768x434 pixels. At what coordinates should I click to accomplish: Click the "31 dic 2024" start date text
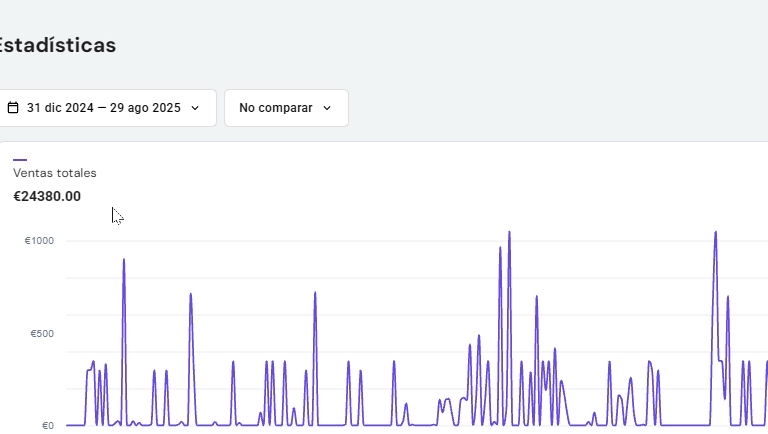(x=59, y=108)
